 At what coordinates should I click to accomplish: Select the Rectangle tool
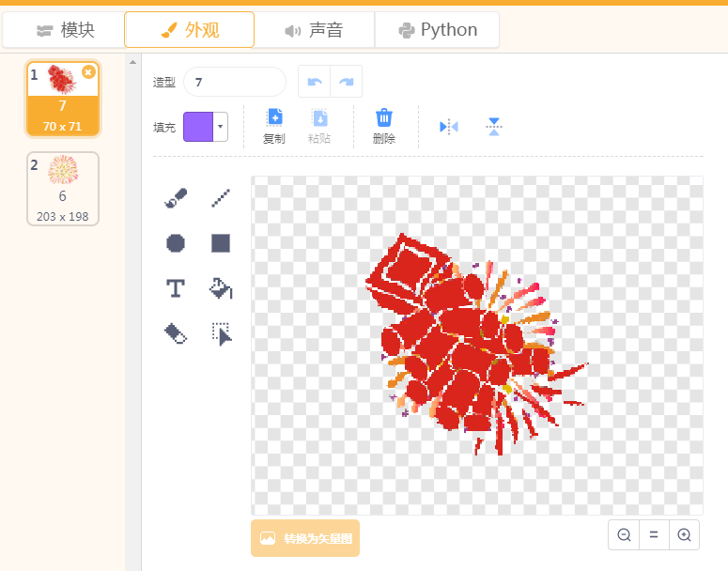[x=221, y=243]
